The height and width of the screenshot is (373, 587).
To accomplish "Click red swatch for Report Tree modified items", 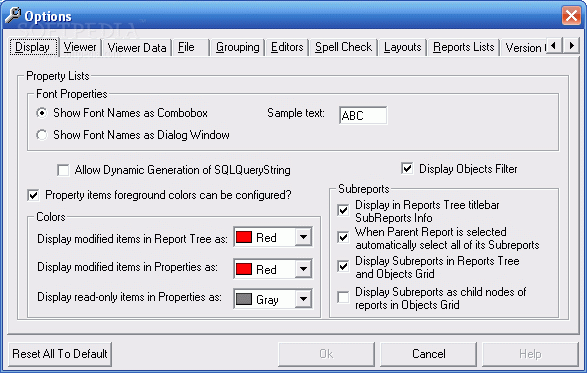I will [244, 237].
